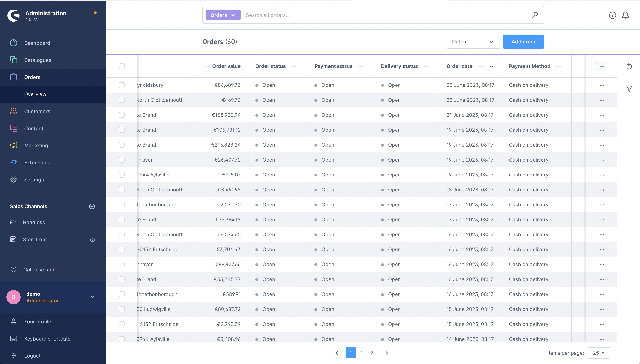Image resolution: width=640 pixels, height=364 pixels.
Task: Click the column settings list icon
Action: pyautogui.click(x=602, y=66)
